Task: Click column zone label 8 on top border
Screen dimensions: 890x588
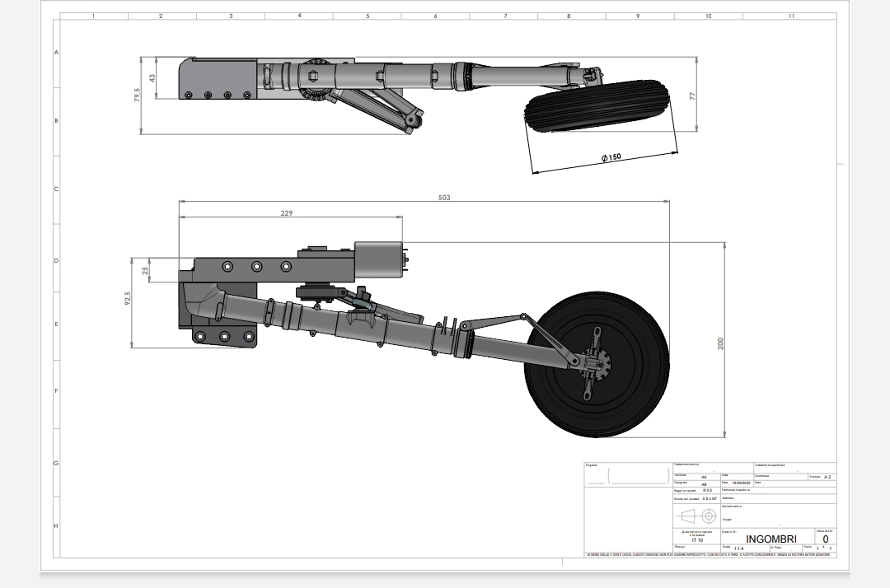Action: [x=569, y=16]
